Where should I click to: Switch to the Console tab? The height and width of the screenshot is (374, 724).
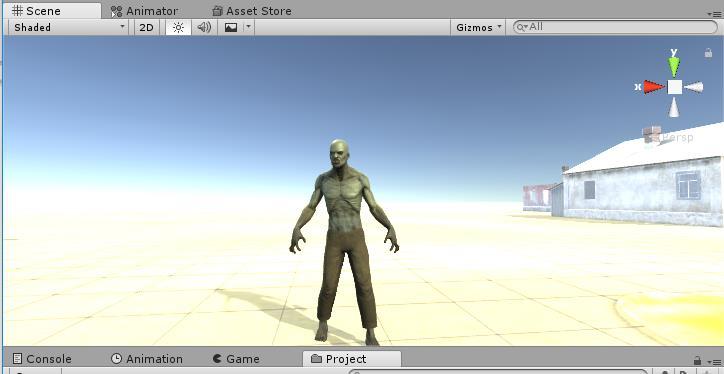(42, 359)
